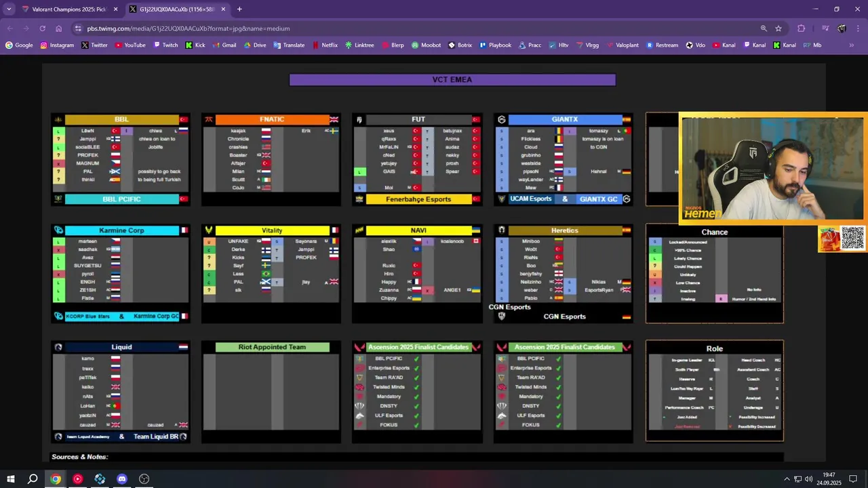This screenshot has width=868, height=488.
Task: Click the Karmine Corp team header
Action: click(122, 230)
